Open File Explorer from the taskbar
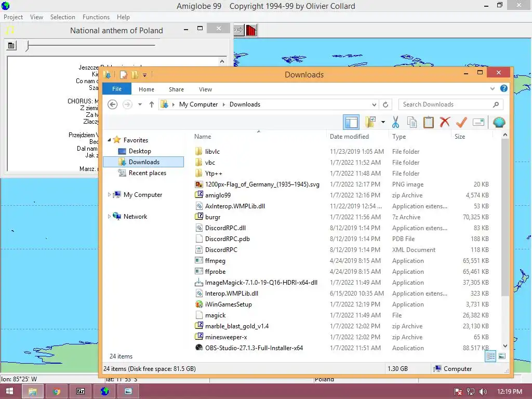Screen dimensions: 532x399 pyautogui.click(x=33, y=392)
